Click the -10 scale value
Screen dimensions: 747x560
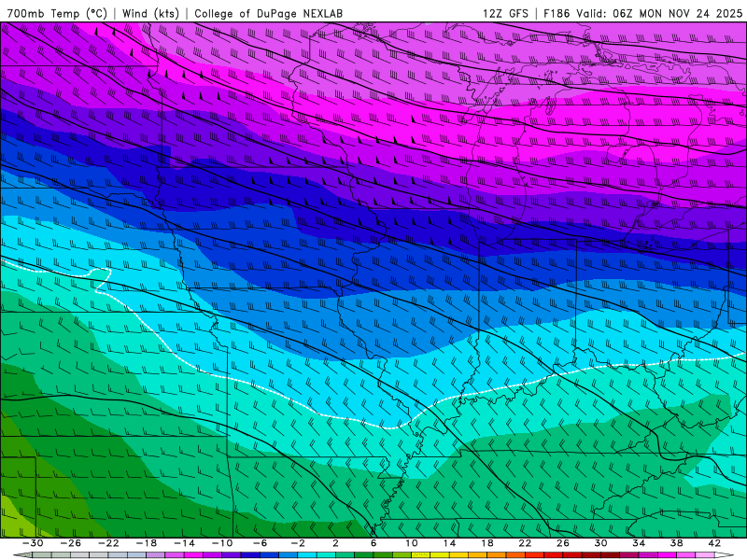click(x=222, y=543)
